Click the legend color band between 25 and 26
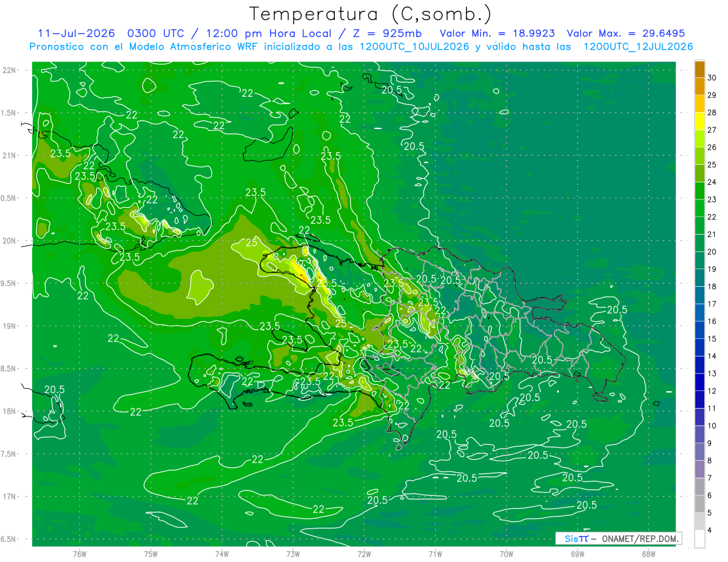The image size is (728, 562). click(699, 156)
